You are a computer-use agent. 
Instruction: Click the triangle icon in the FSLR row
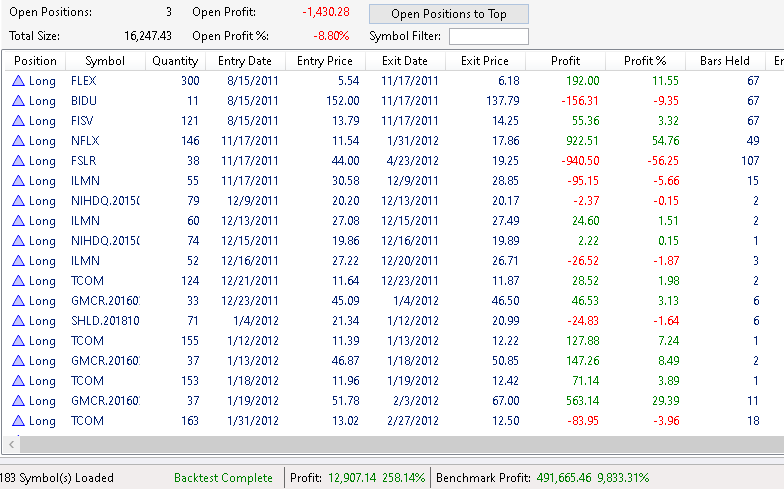click(x=18, y=161)
